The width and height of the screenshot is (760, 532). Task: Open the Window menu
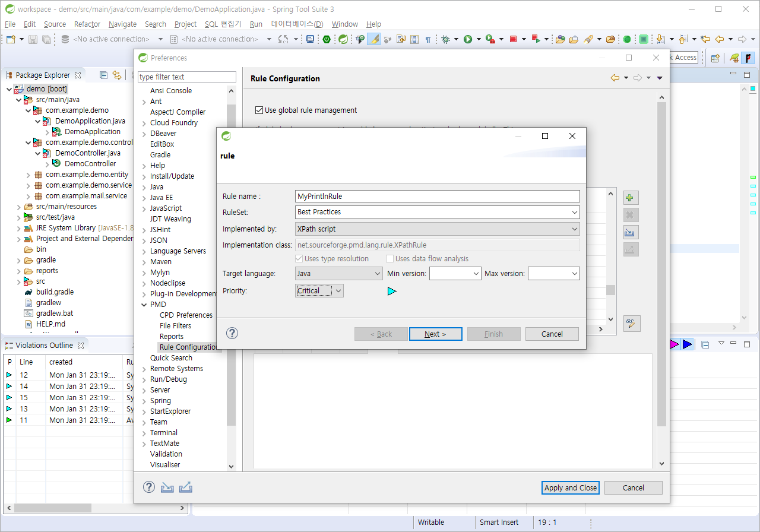click(x=345, y=24)
